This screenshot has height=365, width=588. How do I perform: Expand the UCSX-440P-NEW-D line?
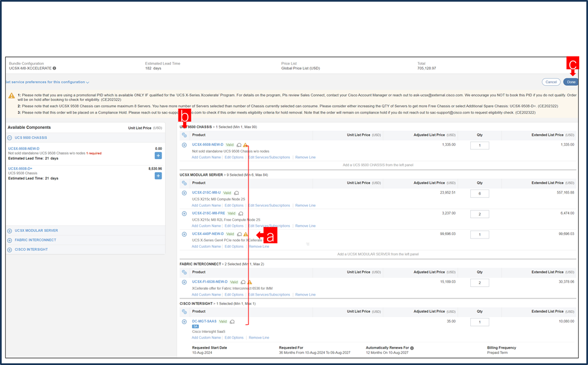point(184,234)
